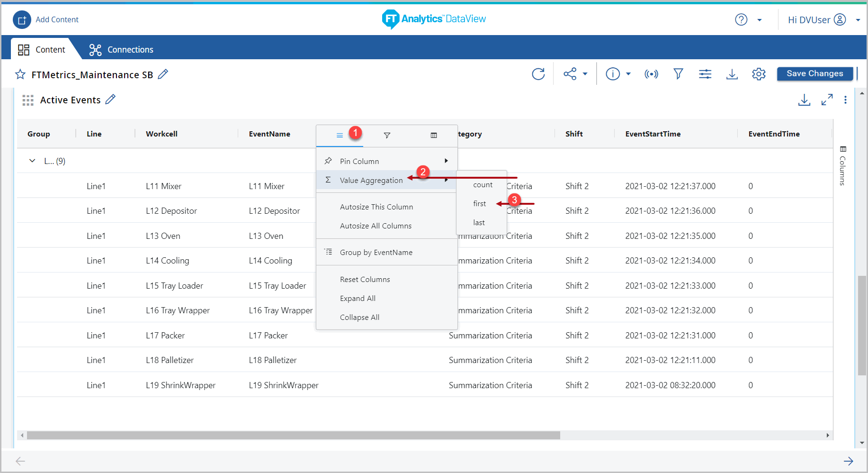Open the DVUser profile icon
Screen dimensions: 868x473
(840, 19)
